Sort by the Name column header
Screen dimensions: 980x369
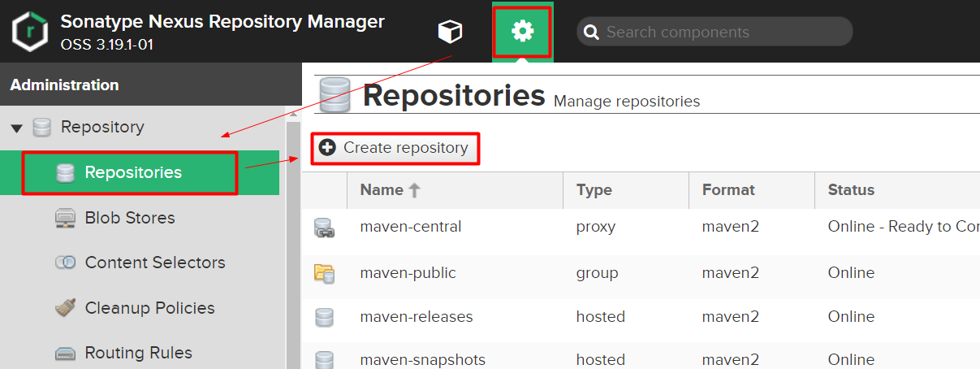coord(455,190)
